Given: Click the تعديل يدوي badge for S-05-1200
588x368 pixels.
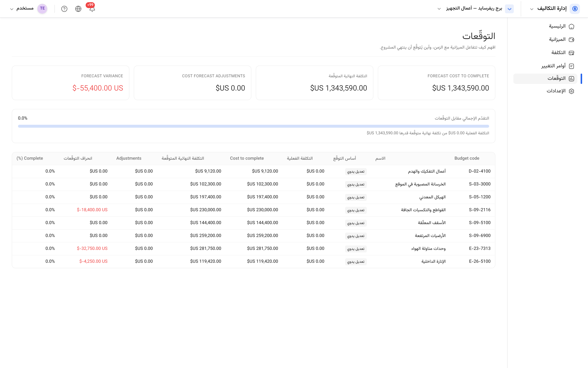Looking at the screenshot, I should 356,197.
